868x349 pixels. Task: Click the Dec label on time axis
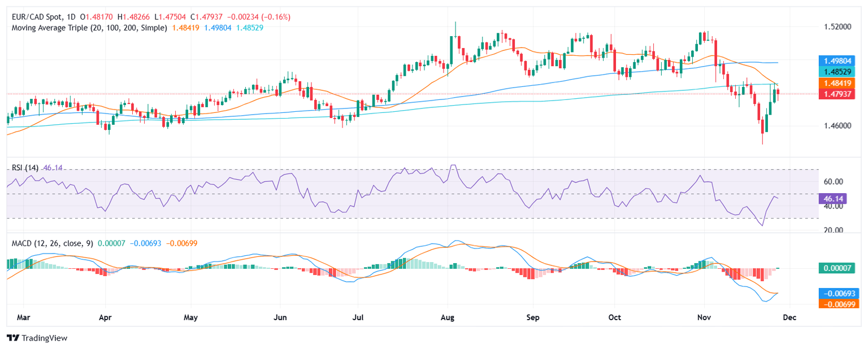coord(789,317)
